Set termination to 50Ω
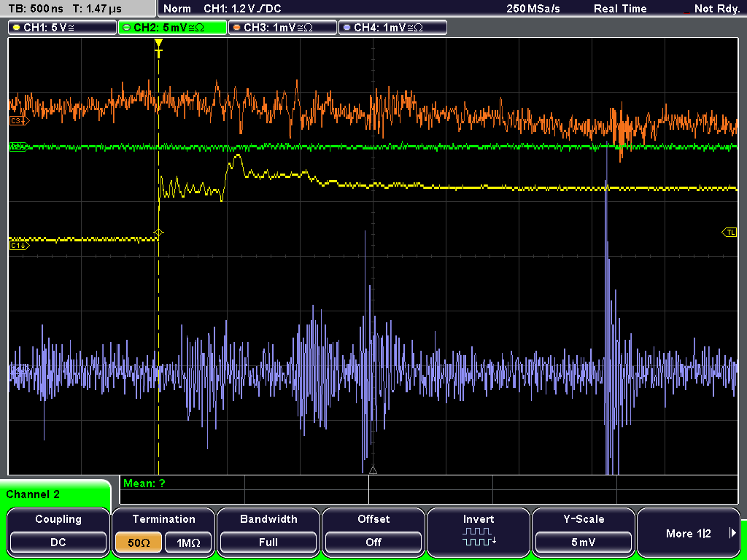 139,542
